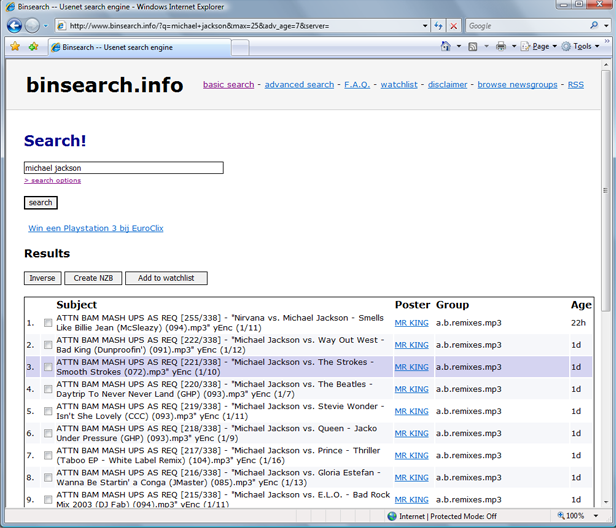Open the advanced search link
This screenshot has width=616, height=528.
(x=299, y=84)
